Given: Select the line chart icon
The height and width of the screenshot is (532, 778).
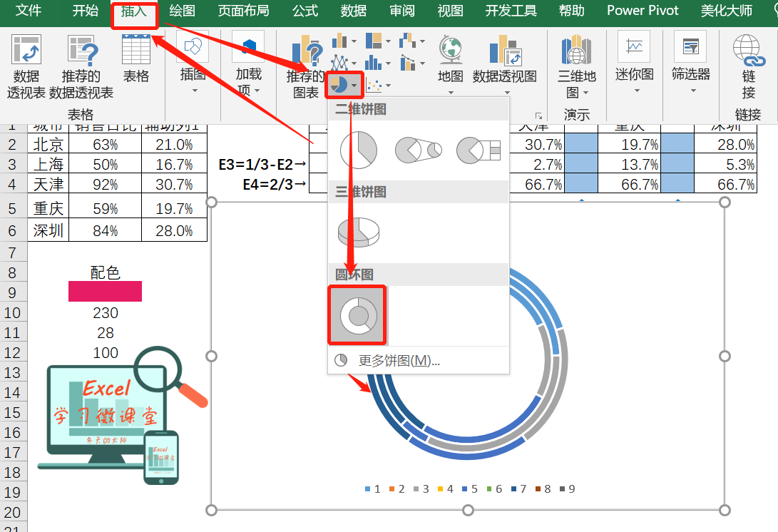Looking at the screenshot, I should click(339, 63).
